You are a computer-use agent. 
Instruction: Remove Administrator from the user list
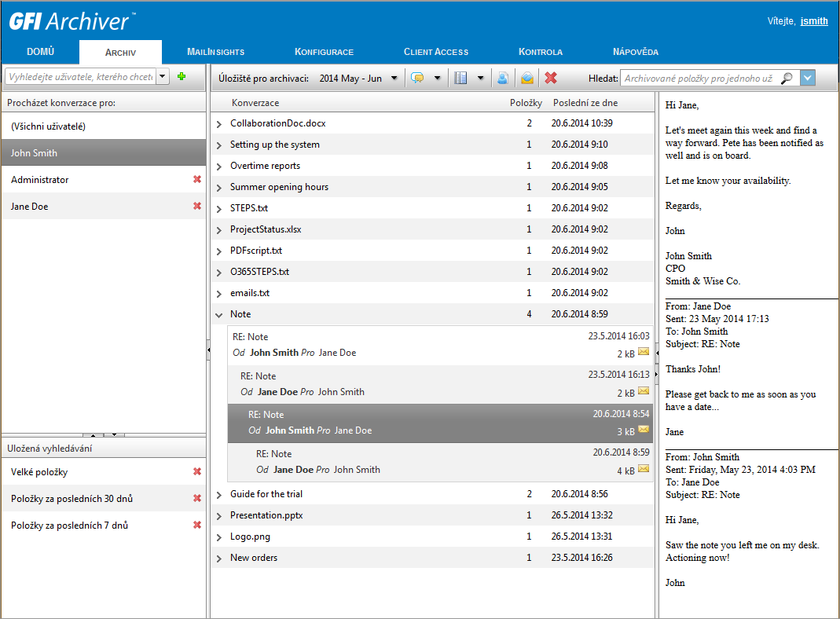pyautogui.click(x=197, y=179)
